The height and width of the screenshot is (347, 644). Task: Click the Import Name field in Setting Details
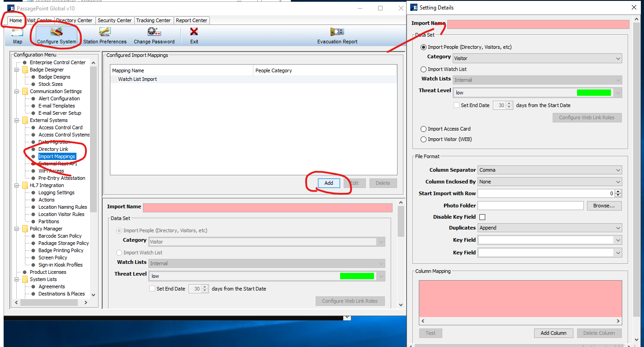(538, 24)
